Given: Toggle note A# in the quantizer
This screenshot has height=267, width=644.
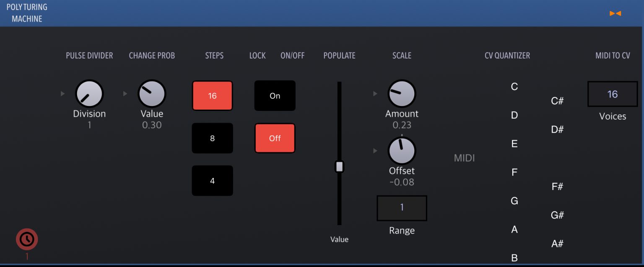Looking at the screenshot, I should [x=557, y=244].
